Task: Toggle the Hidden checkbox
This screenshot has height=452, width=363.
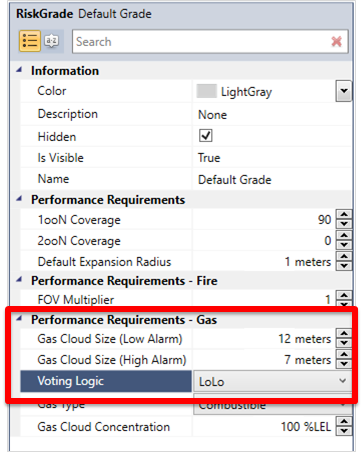Action: pos(206,136)
